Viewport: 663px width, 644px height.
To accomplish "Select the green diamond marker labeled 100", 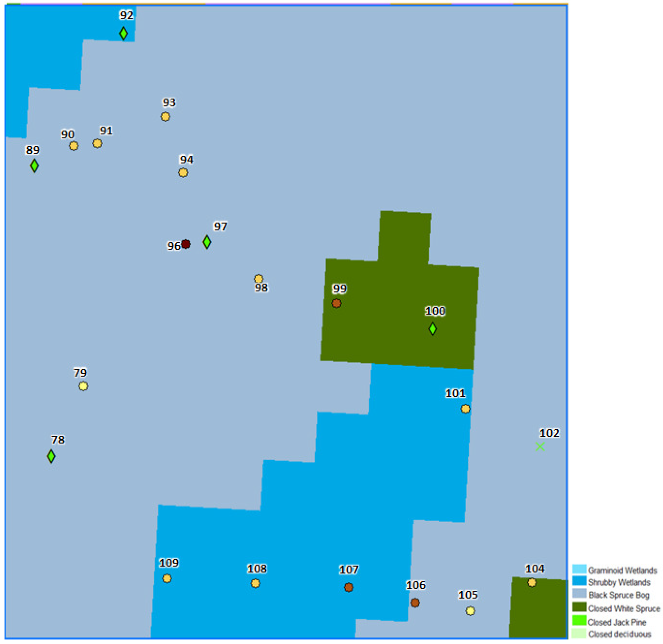I will coord(432,329).
